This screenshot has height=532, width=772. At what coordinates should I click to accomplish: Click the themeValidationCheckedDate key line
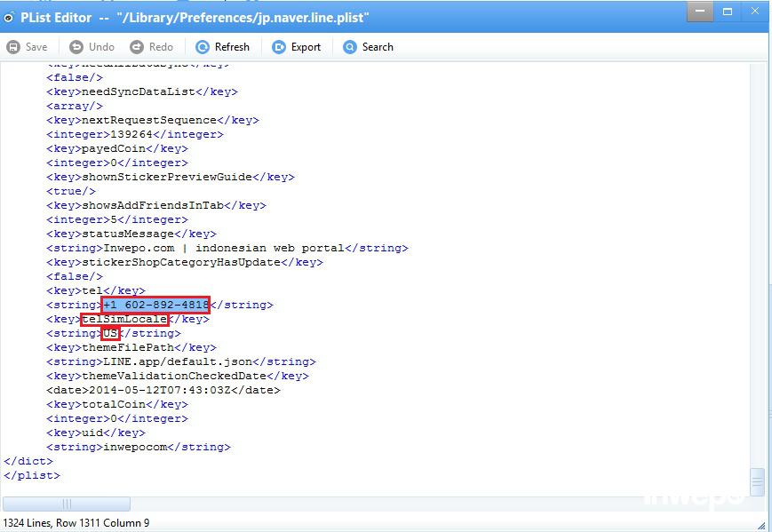pos(178,376)
